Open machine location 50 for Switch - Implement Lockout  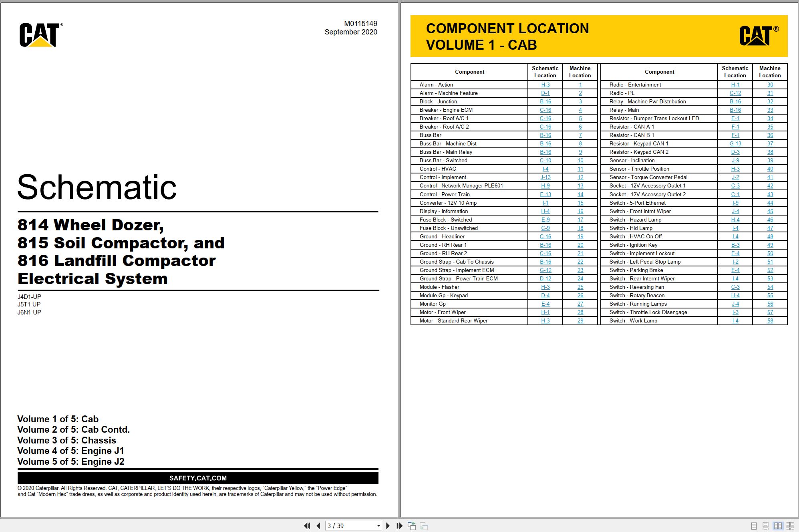pyautogui.click(x=770, y=253)
